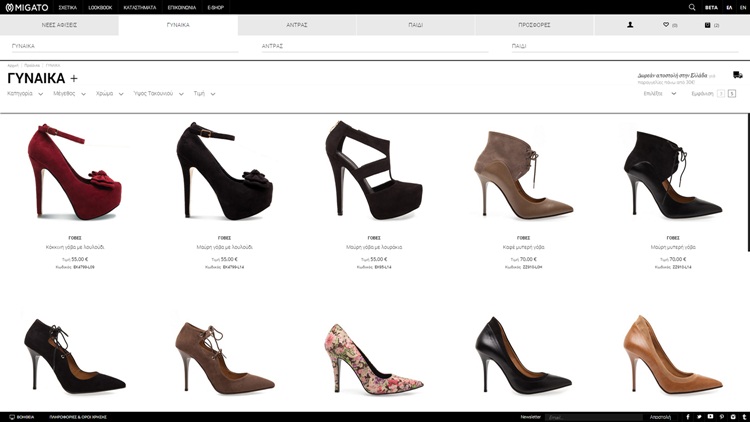Click the delivery truck icon
The image size is (750, 422).
click(737, 75)
